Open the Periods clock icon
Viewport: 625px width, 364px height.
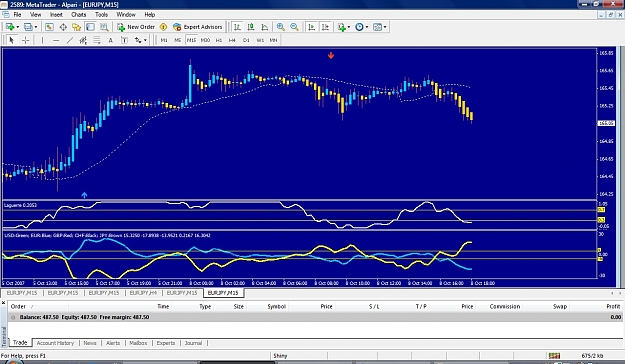point(359,27)
